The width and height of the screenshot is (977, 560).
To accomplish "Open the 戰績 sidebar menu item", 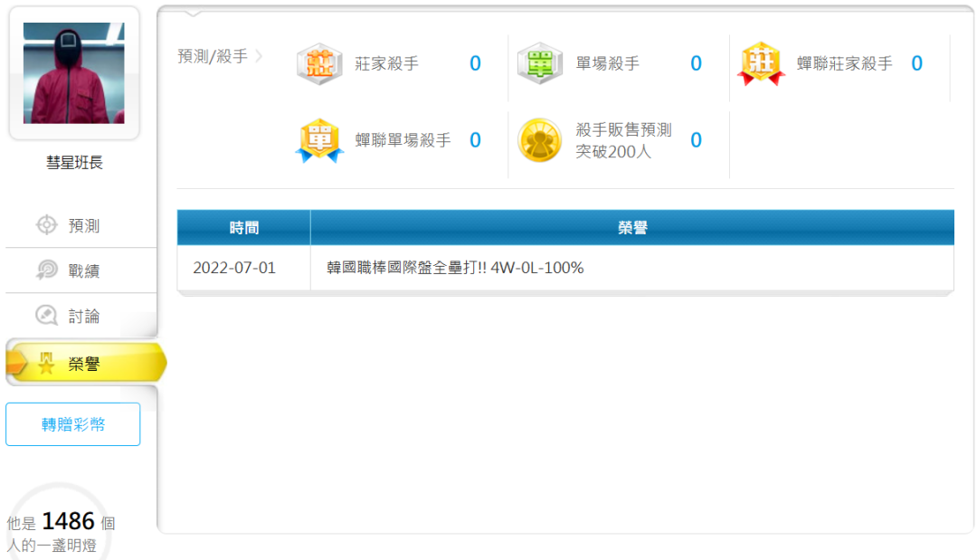I will click(x=81, y=271).
